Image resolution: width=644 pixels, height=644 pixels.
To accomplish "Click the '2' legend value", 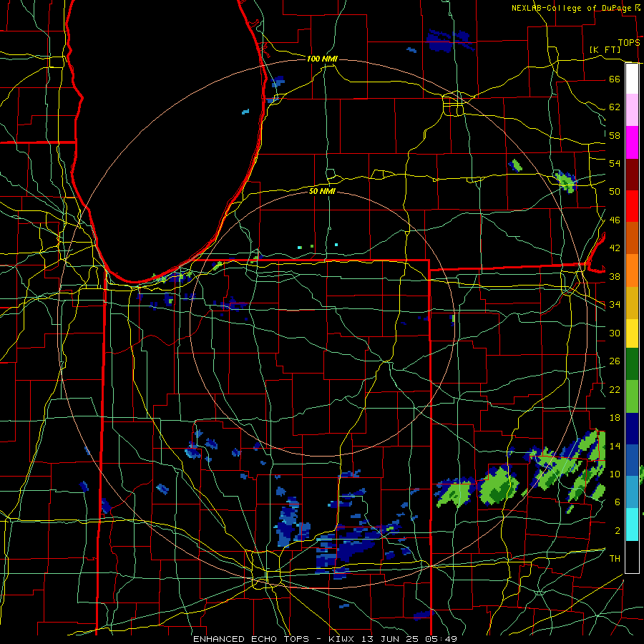I will click(617, 531).
